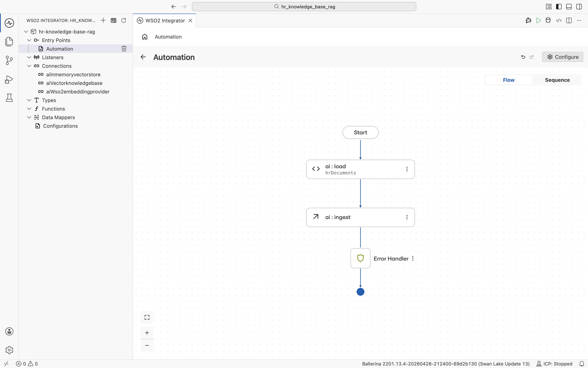
Task: Collapse the Data Mappers section
Action: pyautogui.click(x=29, y=117)
